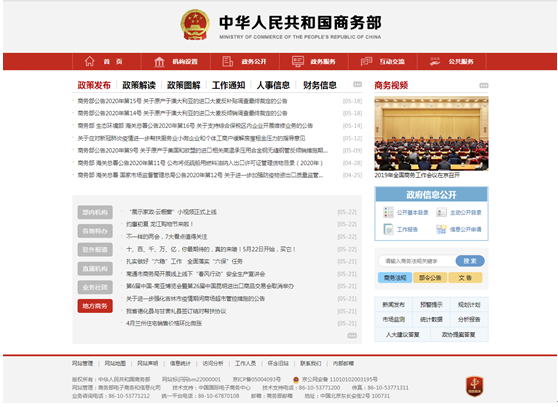Click the 工作报告 document icon
Image resolution: width=558 pixels, height=407 pixels.
(x=388, y=229)
